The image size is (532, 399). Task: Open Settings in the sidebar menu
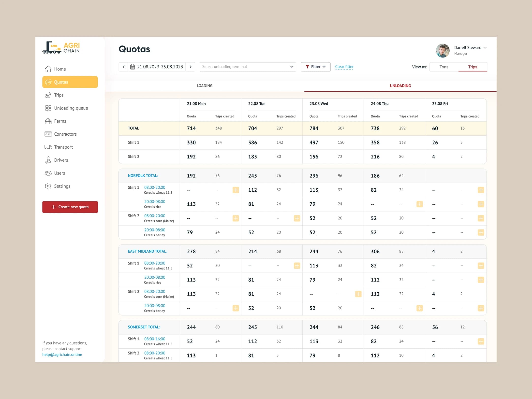[x=70, y=186]
